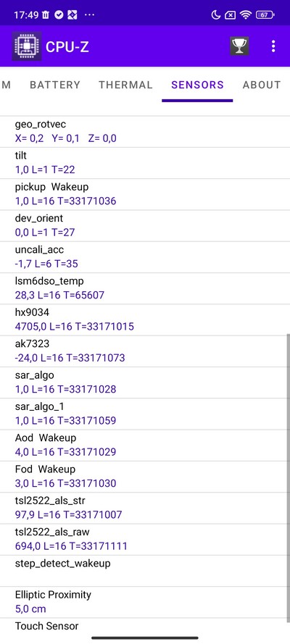This screenshot has width=290, height=644.
Task: Select the tsl2522_als_raw sensor row
Action: pyautogui.click(x=145, y=539)
